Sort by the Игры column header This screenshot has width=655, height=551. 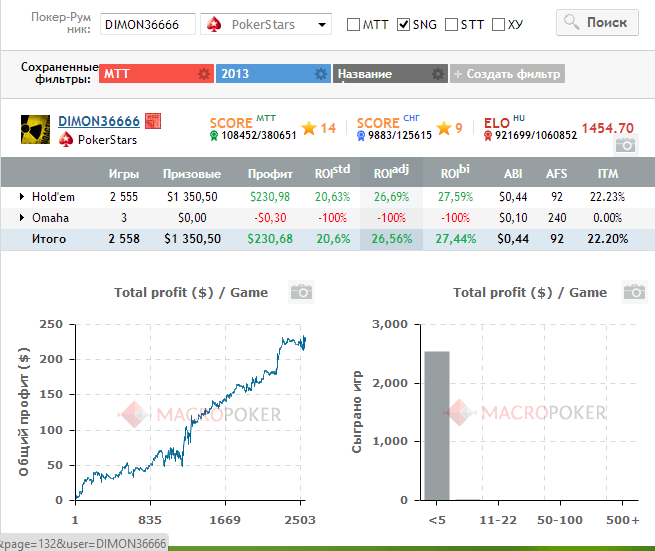pos(124,174)
